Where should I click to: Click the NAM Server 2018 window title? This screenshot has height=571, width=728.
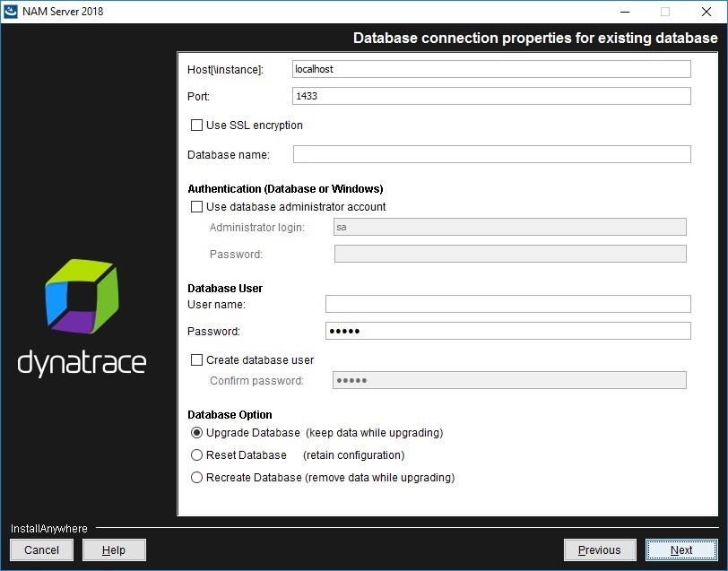point(63,12)
